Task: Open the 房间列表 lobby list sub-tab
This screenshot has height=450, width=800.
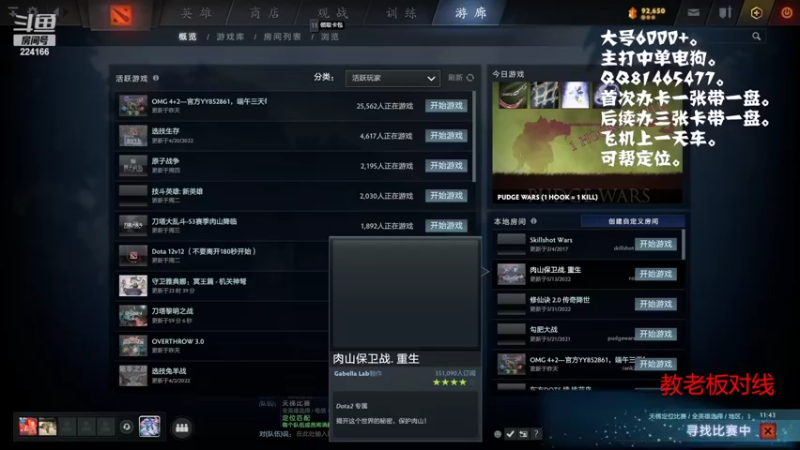Action: point(282,37)
